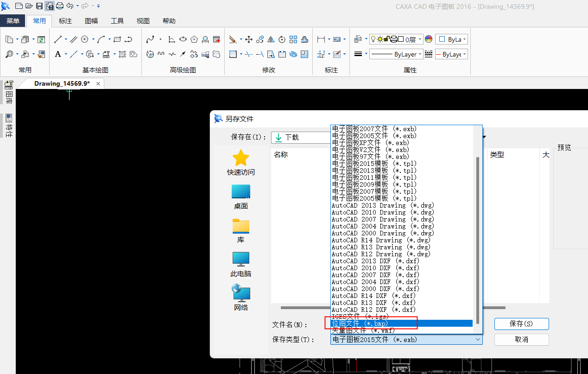Click the Open file folder icon
This screenshot has height=374, width=588.
tap(29, 6)
